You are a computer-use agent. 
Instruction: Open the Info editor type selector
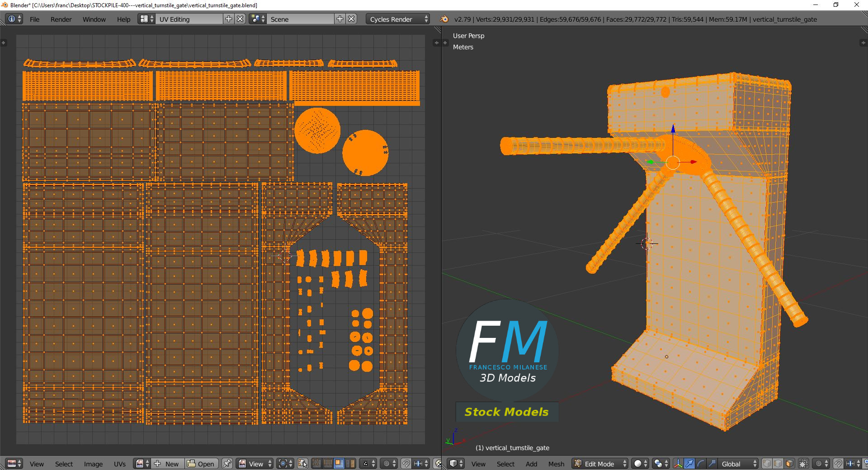pyautogui.click(x=14, y=19)
